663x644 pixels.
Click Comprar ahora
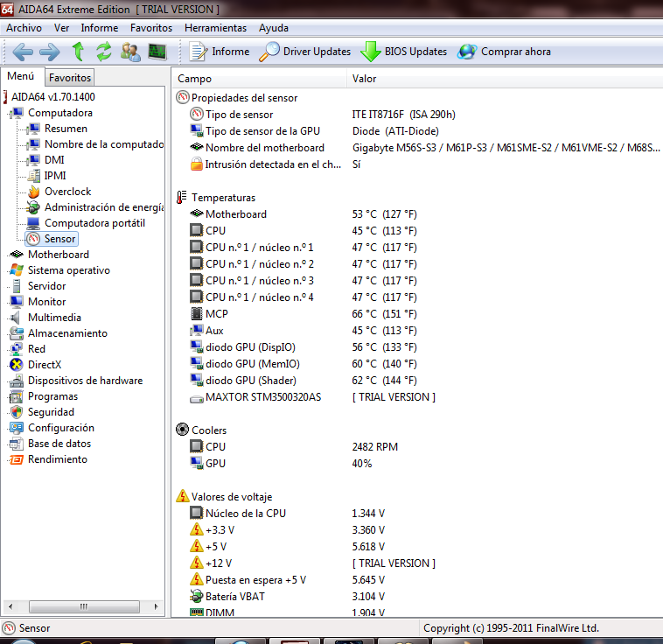tap(504, 52)
